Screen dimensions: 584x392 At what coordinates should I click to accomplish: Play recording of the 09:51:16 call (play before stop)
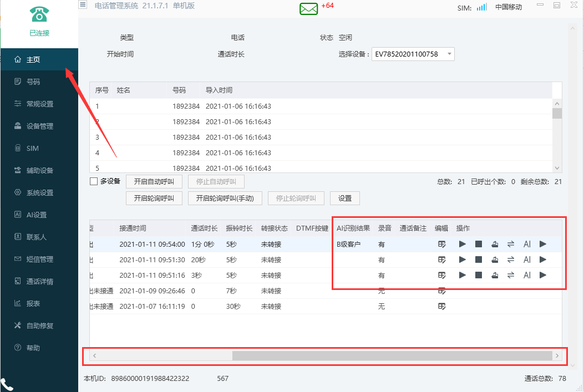click(x=462, y=276)
